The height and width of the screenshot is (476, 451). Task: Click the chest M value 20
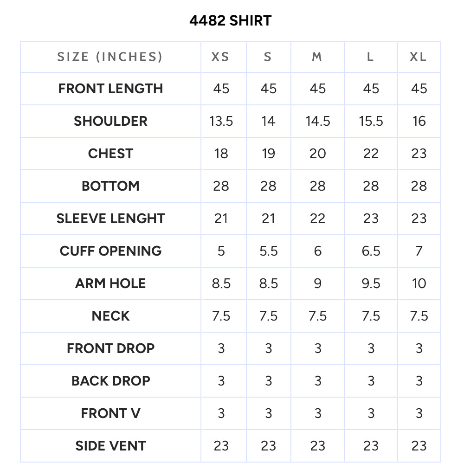coord(318,154)
